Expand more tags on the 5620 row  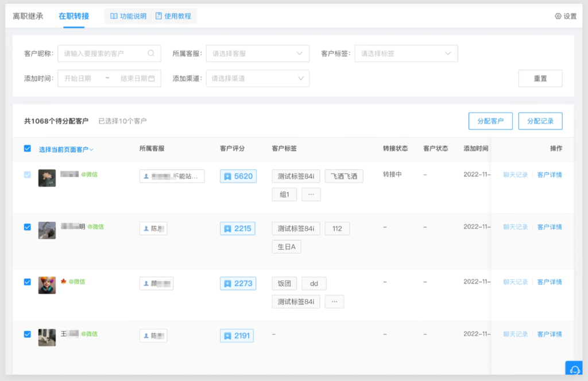tap(311, 194)
